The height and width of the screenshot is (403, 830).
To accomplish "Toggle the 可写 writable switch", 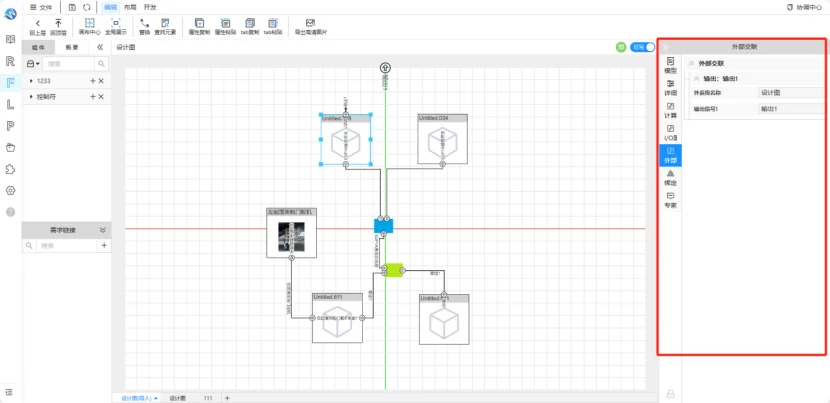I will point(642,47).
